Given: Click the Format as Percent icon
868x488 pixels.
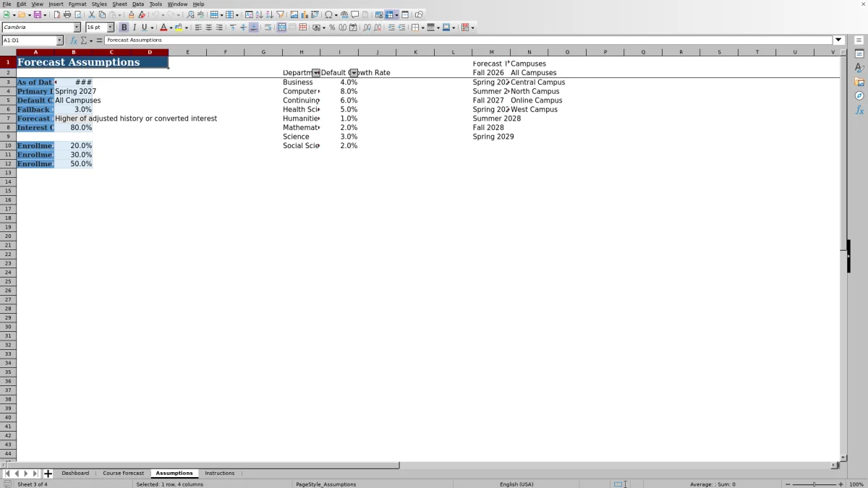Looking at the screenshot, I should pos(332,27).
